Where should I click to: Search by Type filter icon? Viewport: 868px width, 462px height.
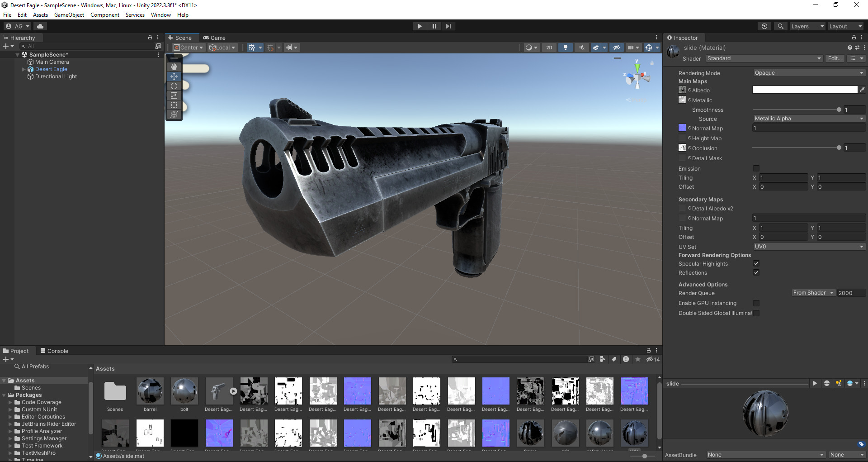pos(603,359)
